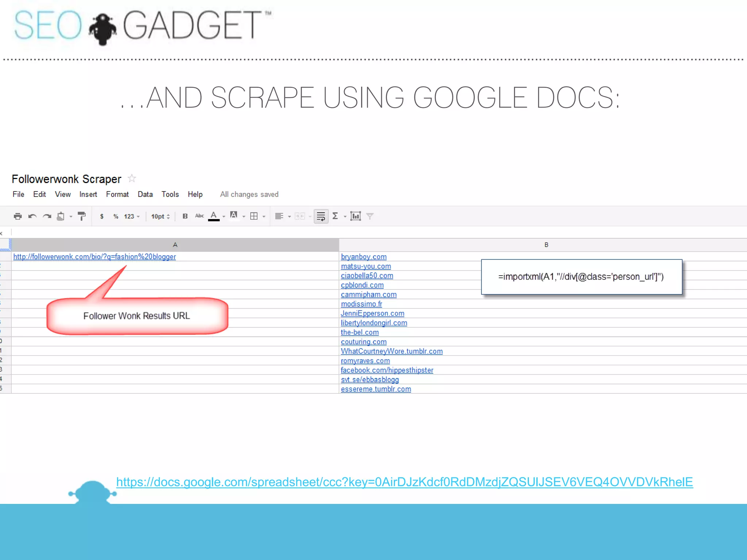Open the libertylondongirl.com link
The height and width of the screenshot is (560, 747).
coord(374,323)
